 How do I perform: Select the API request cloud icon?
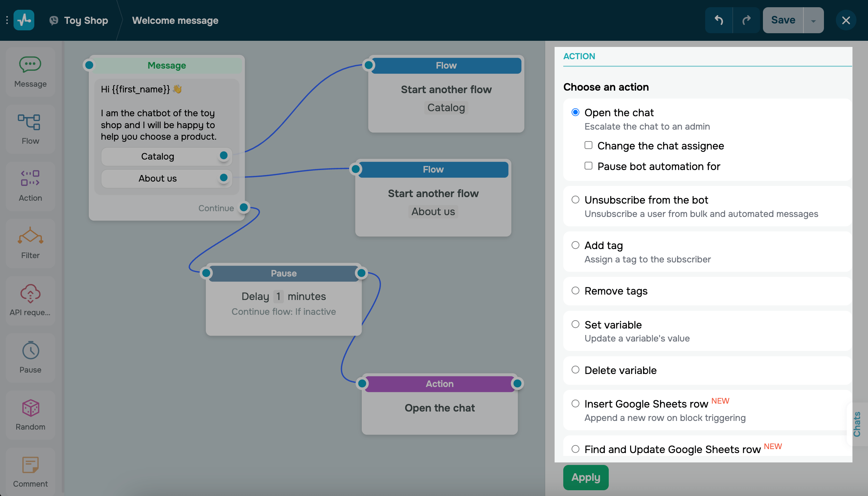pos(30,293)
